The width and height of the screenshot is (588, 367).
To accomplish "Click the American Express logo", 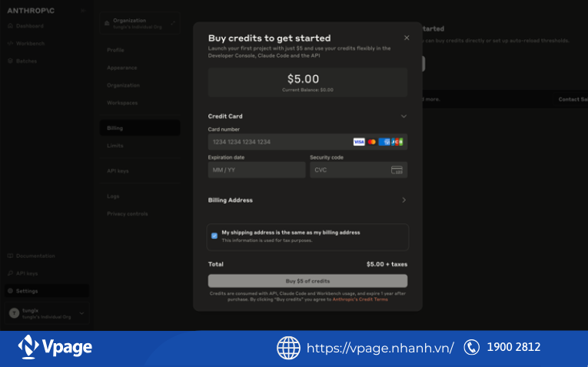I will [384, 142].
